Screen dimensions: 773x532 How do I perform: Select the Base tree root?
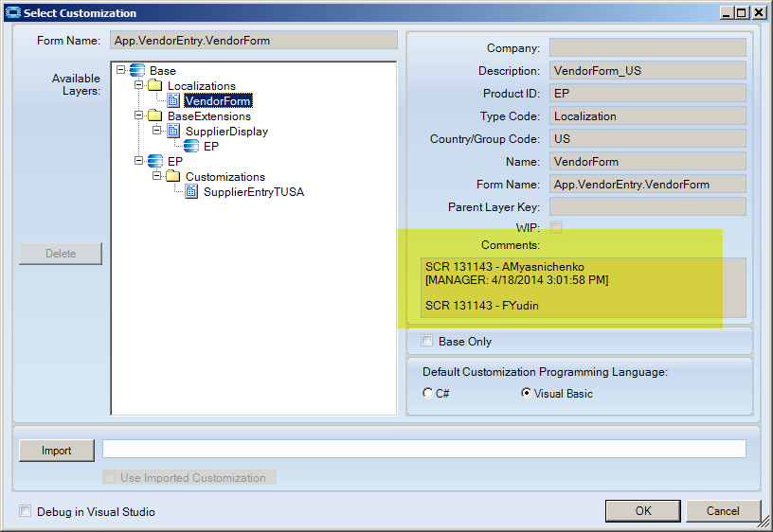coord(163,71)
